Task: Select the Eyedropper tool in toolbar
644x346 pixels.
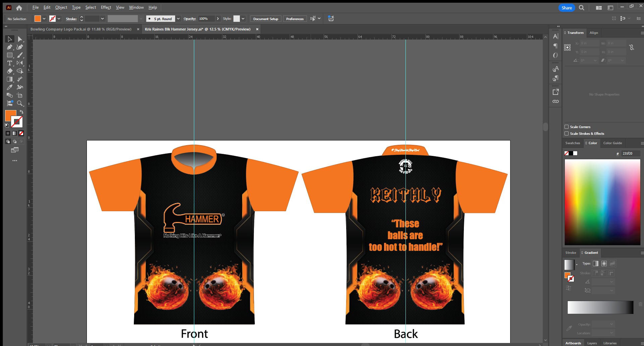Action: tap(10, 87)
